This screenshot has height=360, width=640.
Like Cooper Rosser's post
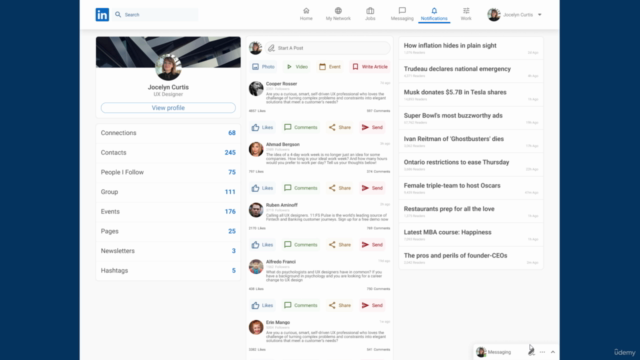tap(262, 127)
